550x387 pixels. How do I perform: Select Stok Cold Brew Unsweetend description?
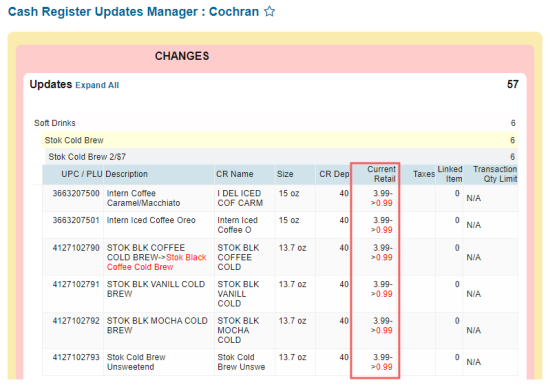136,362
